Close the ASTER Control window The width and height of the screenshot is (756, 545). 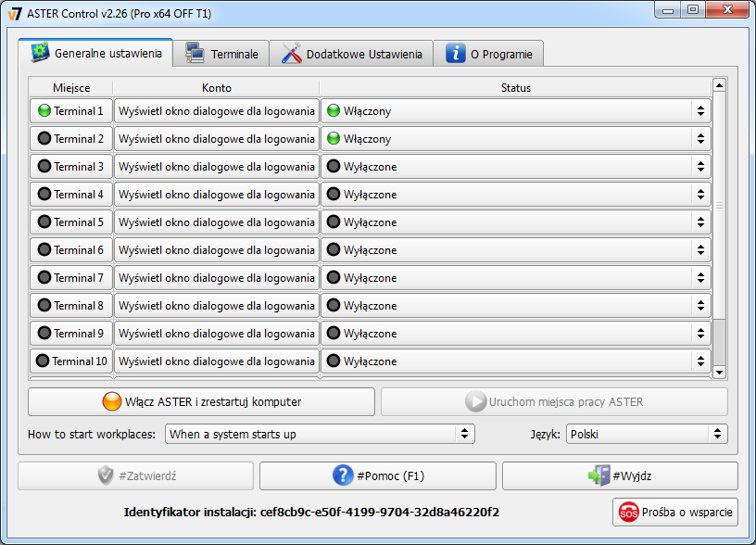click(727, 9)
